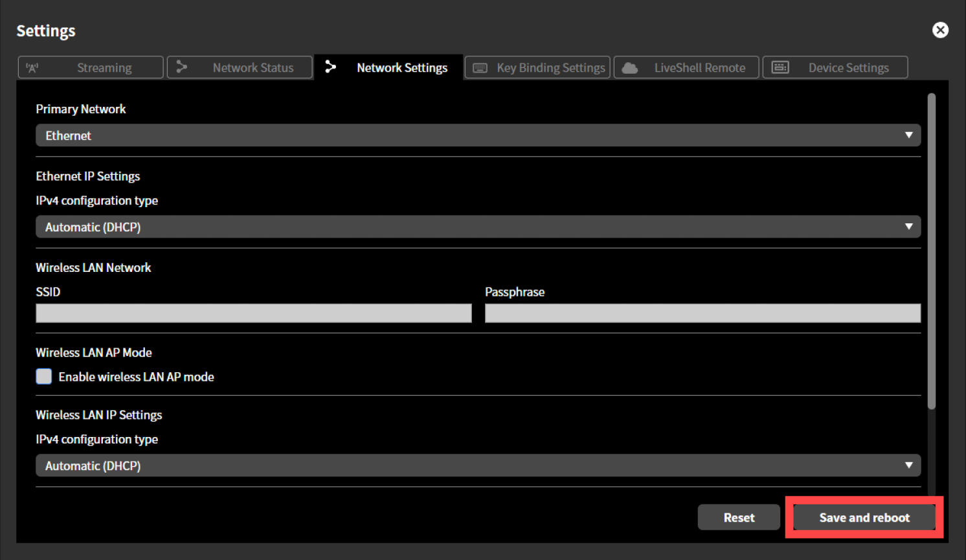Open the Primary Network dropdown

pos(478,135)
